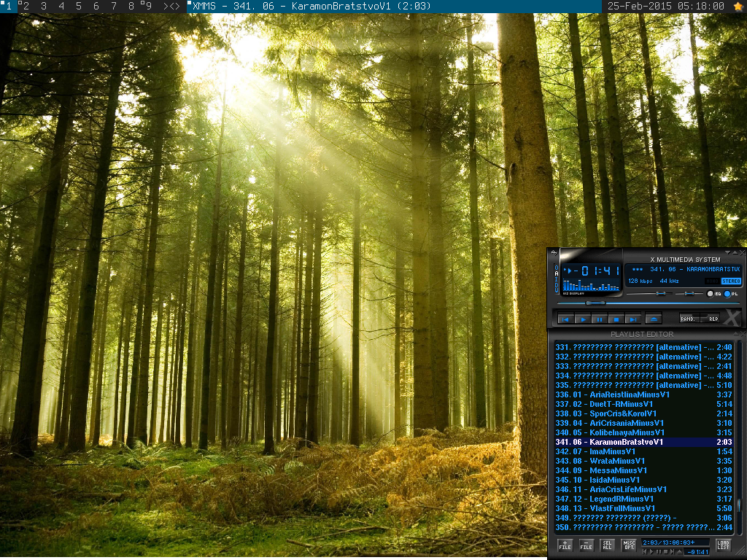Toggle the D doublesize letter
747x560 pixels.
[x=557, y=285]
